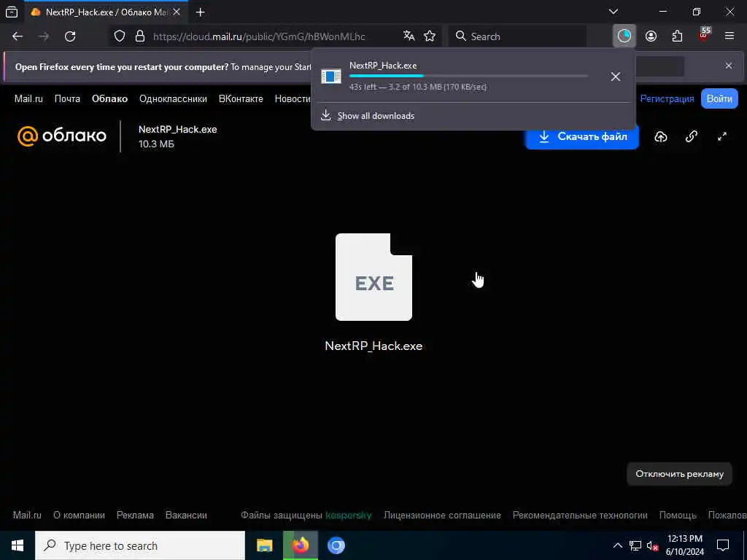The width and height of the screenshot is (747, 560).
Task: Click the Firefox taskbar icon
Action: (x=300, y=545)
